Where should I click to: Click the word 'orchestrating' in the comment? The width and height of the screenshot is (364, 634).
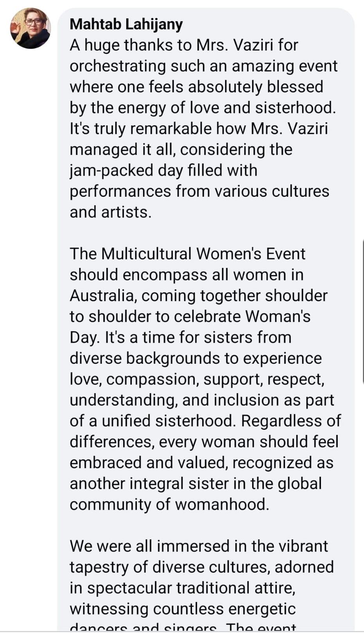117,66
